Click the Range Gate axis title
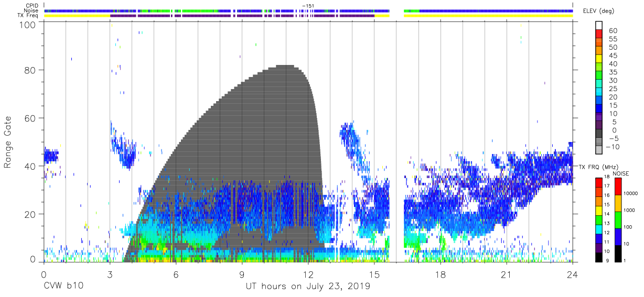Image resolution: width=644 pixels, height=297 pixels. 8,142
